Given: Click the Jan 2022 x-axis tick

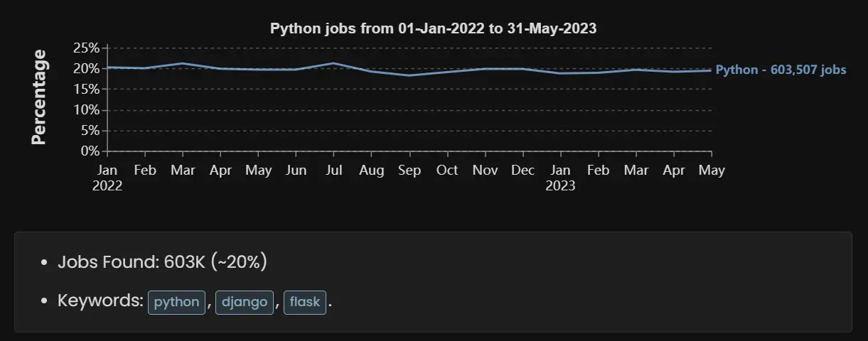Looking at the screenshot, I should [107, 178].
